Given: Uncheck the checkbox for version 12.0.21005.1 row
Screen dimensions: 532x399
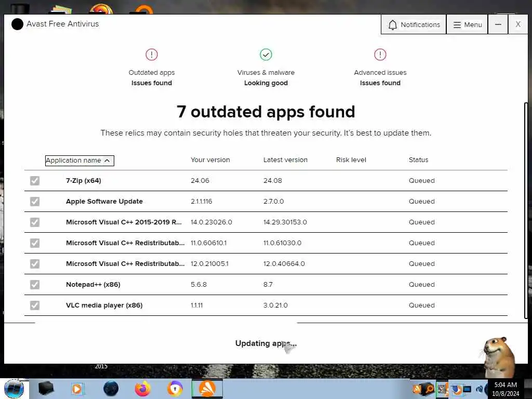Looking at the screenshot, I should [x=35, y=263].
